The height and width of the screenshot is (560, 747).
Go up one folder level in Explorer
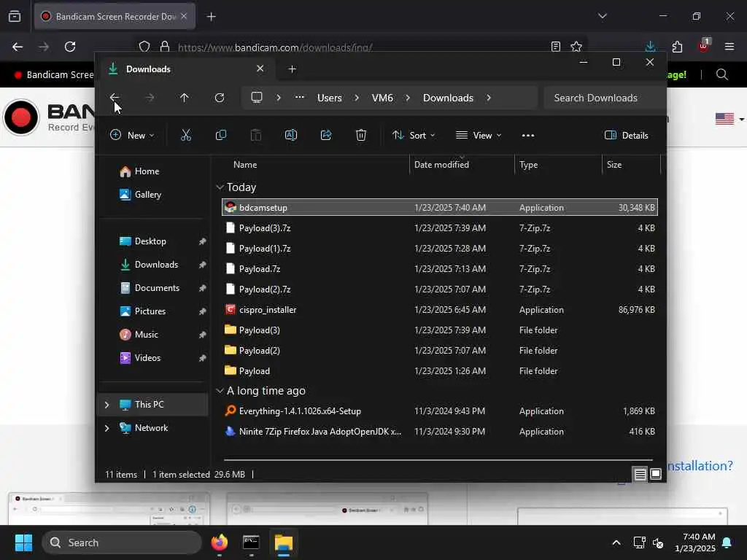[185, 98]
